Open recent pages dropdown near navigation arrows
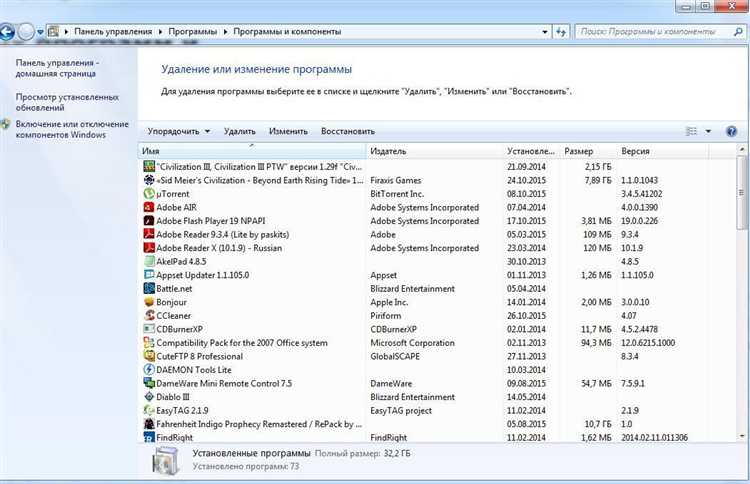This screenshot has width=750, height=484. pyautogui.click(x=40, y=32)
